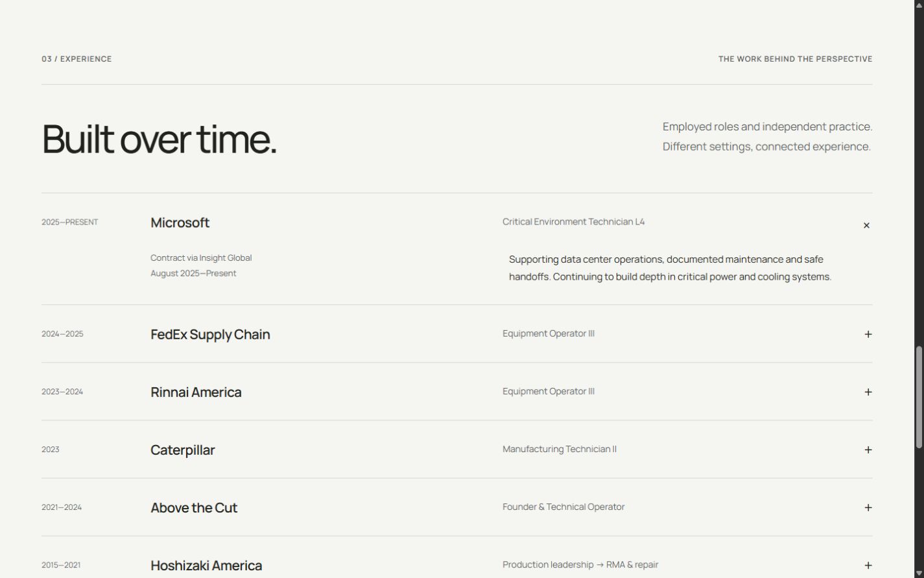Click the 2023—2024 date label
924x578 pixels.
coord(62,392)
